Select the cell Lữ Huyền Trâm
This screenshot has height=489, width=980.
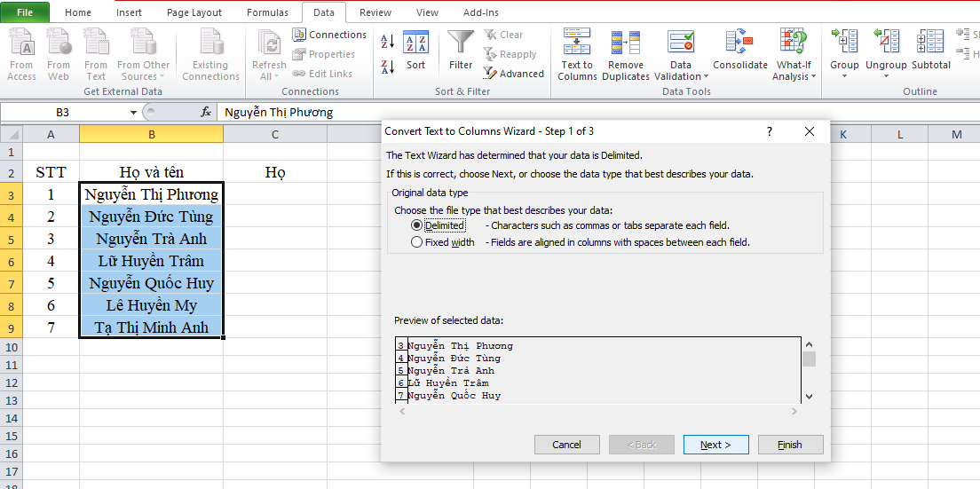coord(151,261)
